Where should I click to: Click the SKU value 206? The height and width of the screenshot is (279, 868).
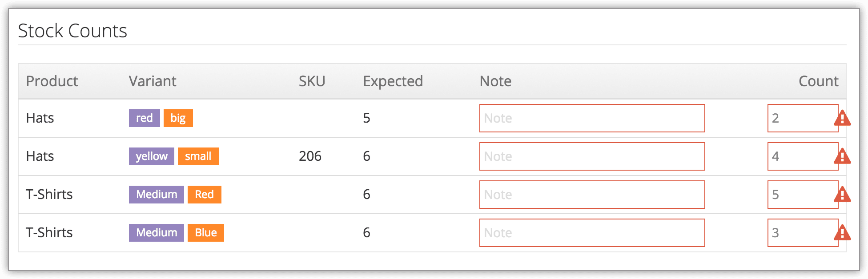click(x=310, y=156)
